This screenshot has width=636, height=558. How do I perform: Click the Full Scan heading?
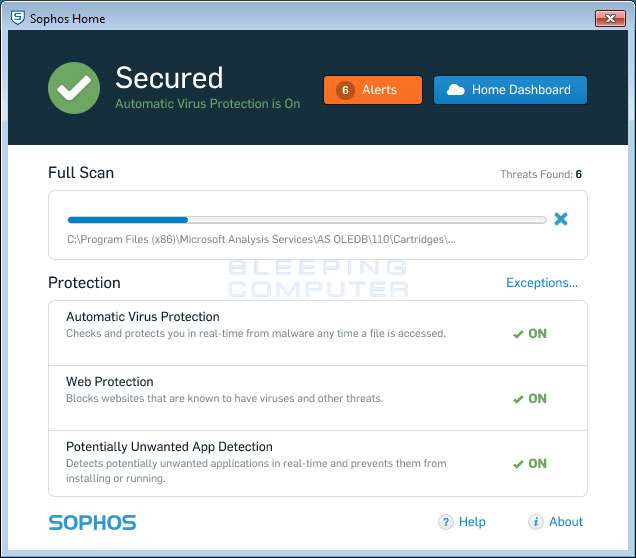[81, 173]
